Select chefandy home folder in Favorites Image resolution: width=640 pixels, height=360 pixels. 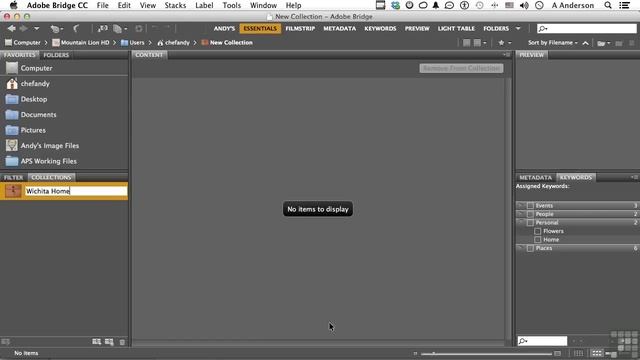pos(64,83)
